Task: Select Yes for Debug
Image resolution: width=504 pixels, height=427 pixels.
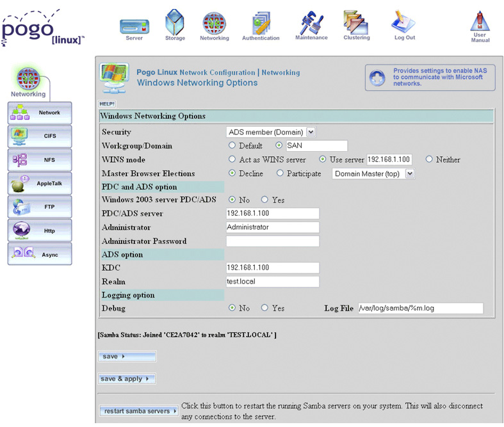Action: pos(264,308)
